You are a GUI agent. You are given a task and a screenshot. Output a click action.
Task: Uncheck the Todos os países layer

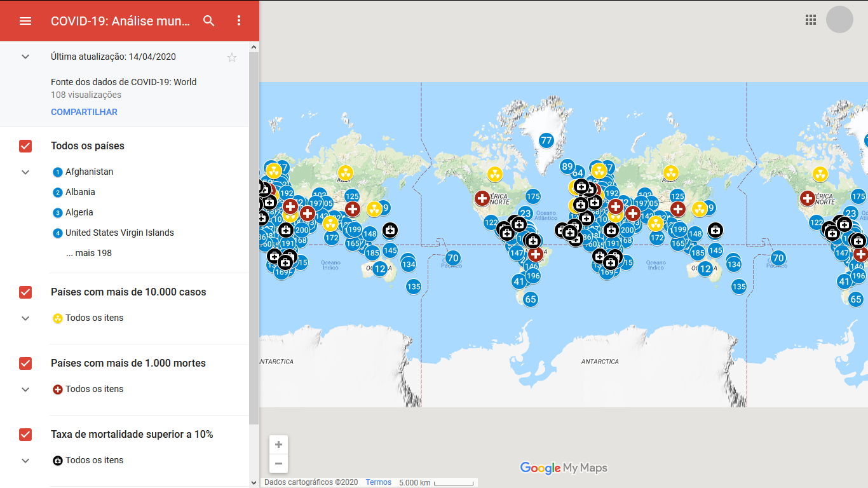coord(25,146)
